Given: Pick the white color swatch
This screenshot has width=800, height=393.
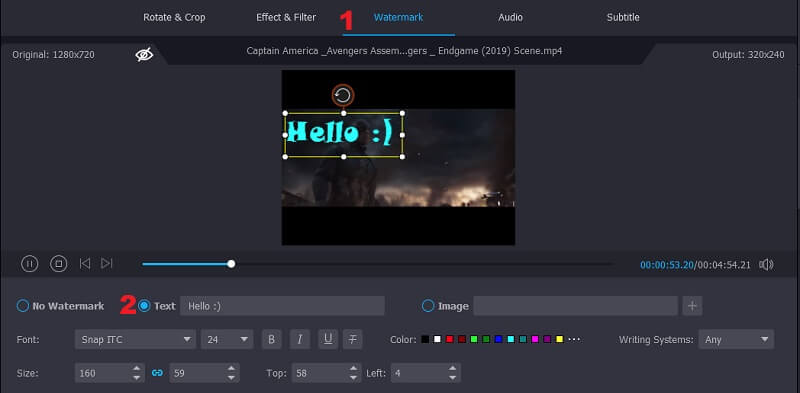Looking at the screenshot, I should (x=437, y=339).
